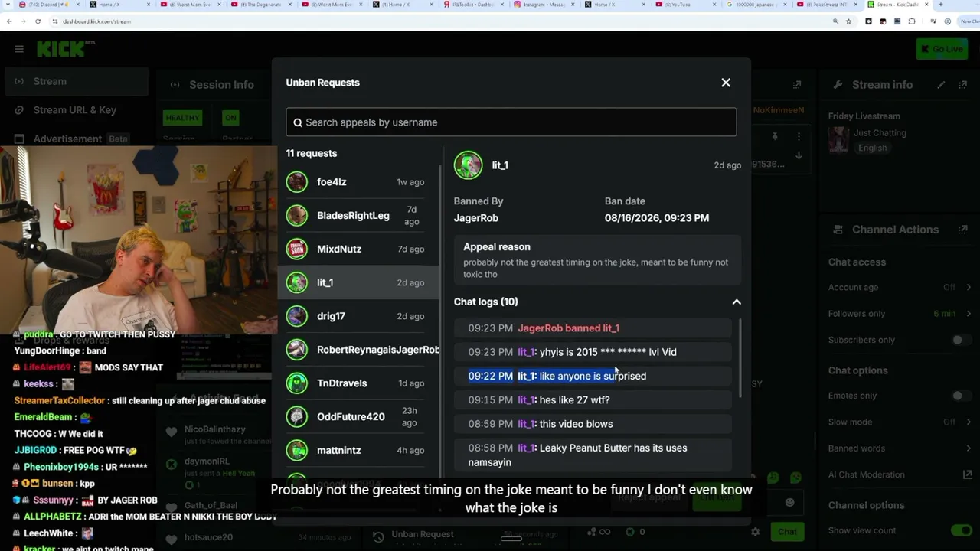Click MixdNutz's avatar icon
980x551 pixels.
coord(296,249)
